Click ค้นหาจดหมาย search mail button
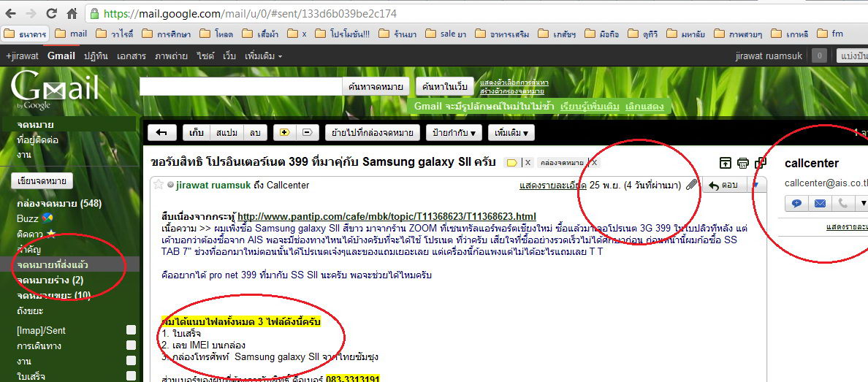The width and height of the screenshot is (868, 382). (x=376, y=86)
